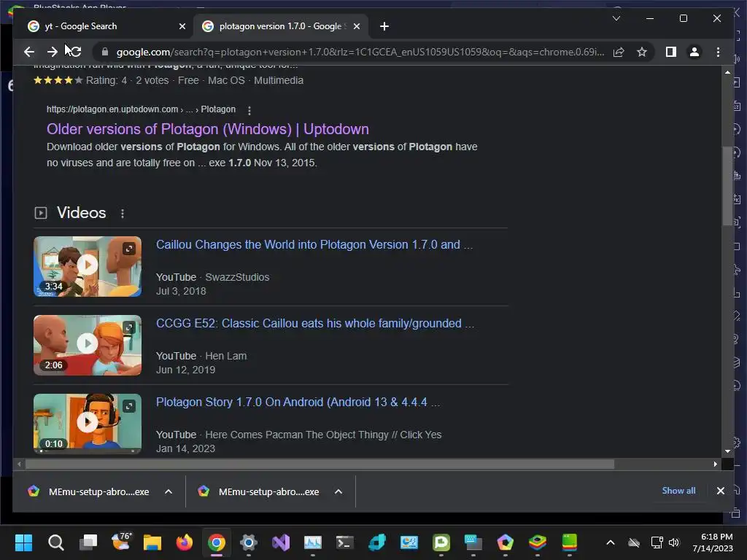Viewport: 747px width, 560px height.
Task: Play the 0:10 Plotagon Story thumbnail
Action: 88,422
